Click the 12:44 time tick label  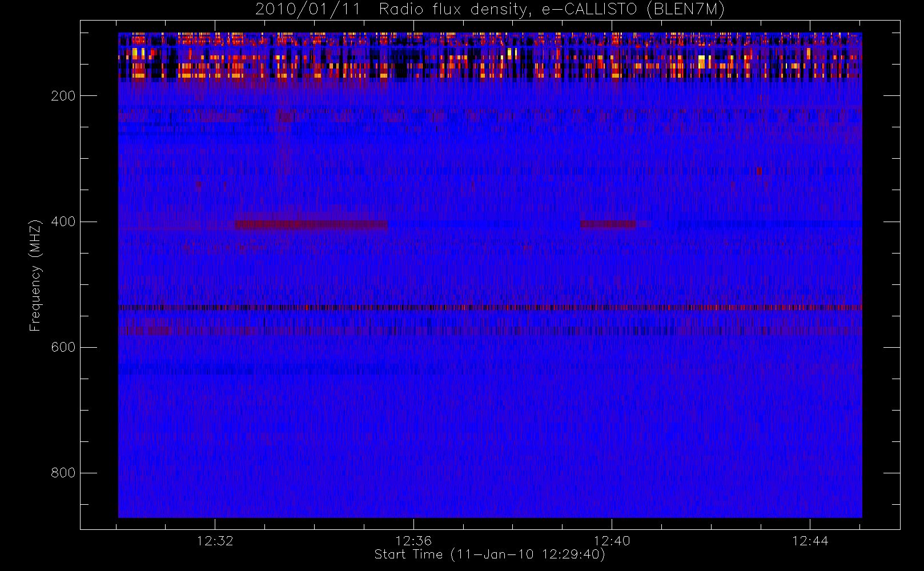pos(810,541)
